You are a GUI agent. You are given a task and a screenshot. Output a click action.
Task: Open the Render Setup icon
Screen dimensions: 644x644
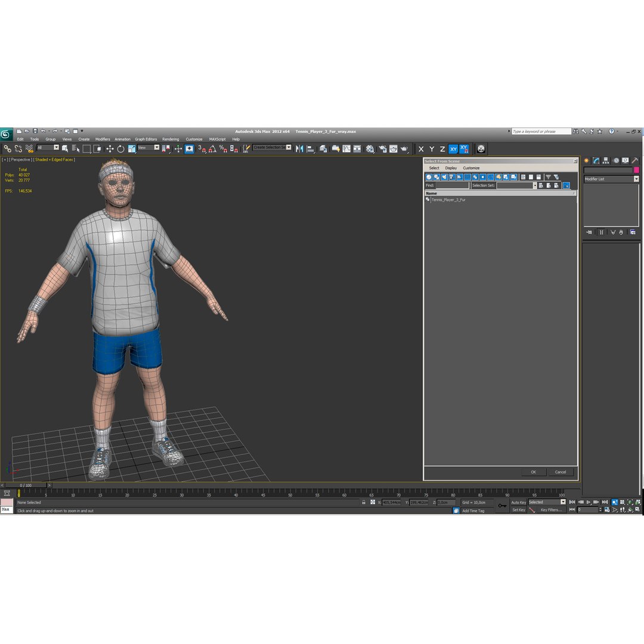coord(383,148)
